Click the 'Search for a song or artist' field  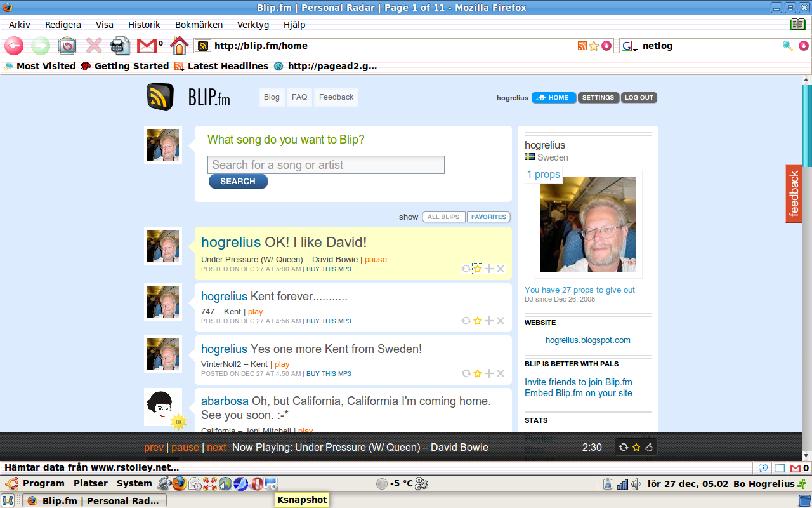tap(326, 165)
